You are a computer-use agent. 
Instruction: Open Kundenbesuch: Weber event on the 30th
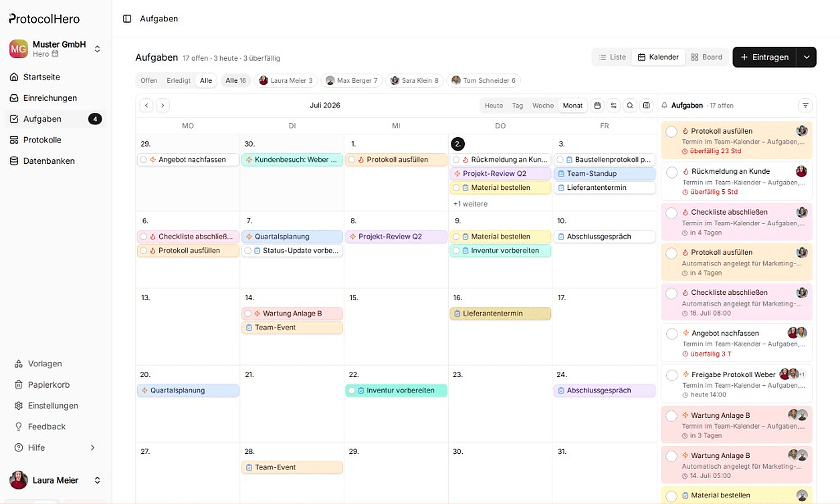click(292, 160)
